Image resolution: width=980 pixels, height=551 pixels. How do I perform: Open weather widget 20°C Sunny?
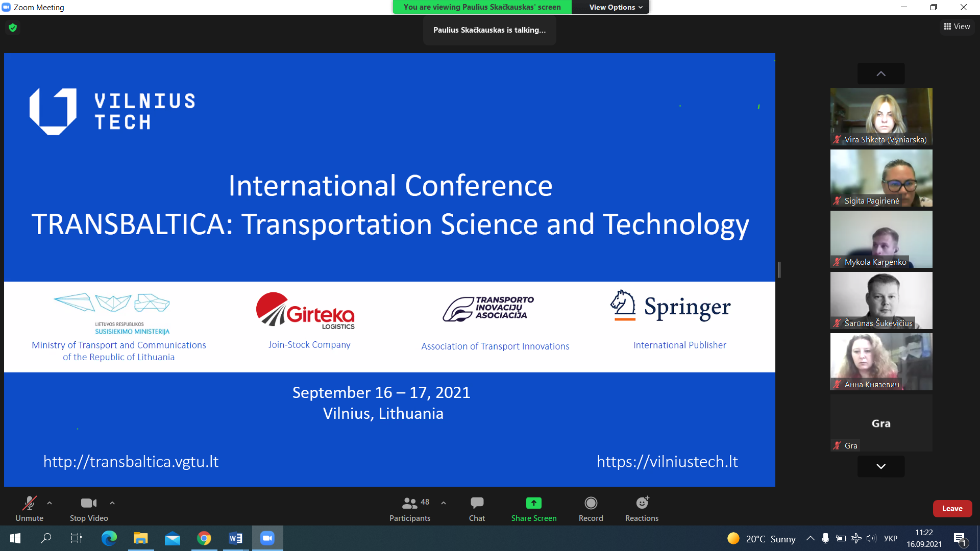(762, 539)
